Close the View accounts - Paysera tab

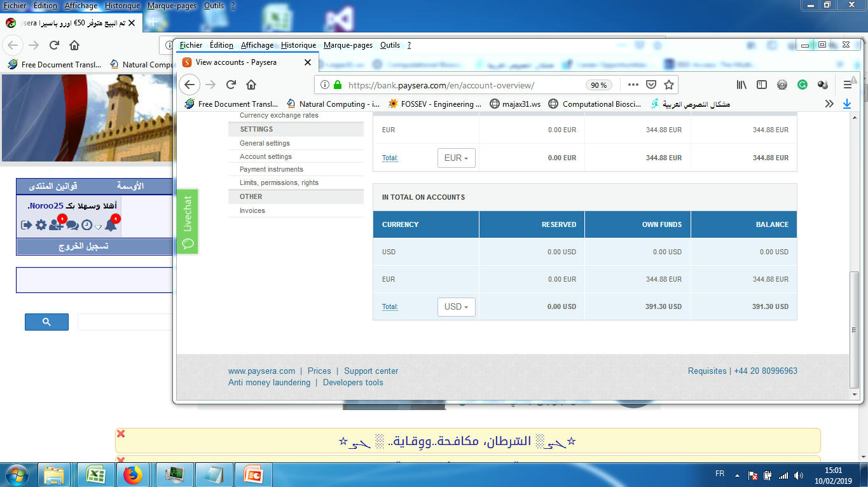pos(308,62)
